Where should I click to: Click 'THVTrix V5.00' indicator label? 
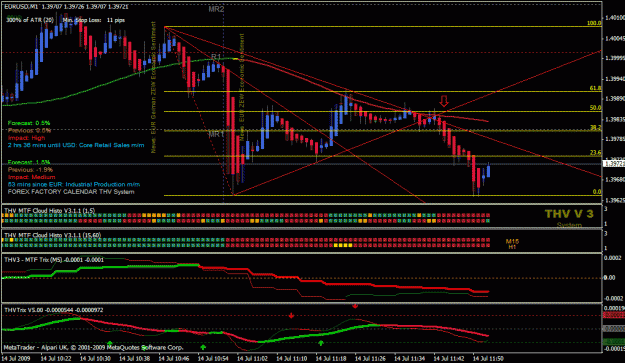tap(23, 310)
